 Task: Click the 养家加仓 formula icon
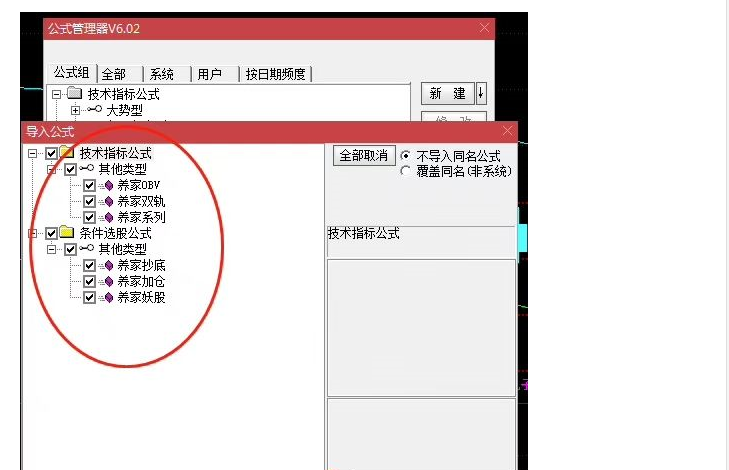(x=108, y=281)
